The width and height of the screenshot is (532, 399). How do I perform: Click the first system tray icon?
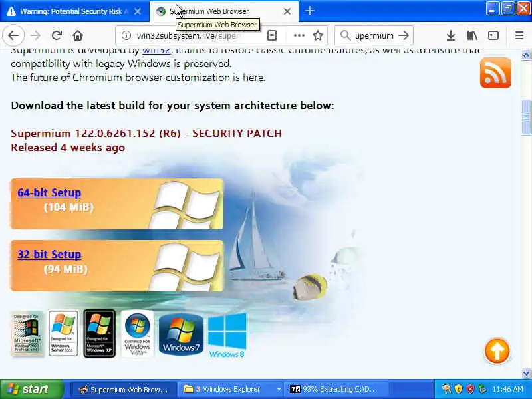point(446,389)
